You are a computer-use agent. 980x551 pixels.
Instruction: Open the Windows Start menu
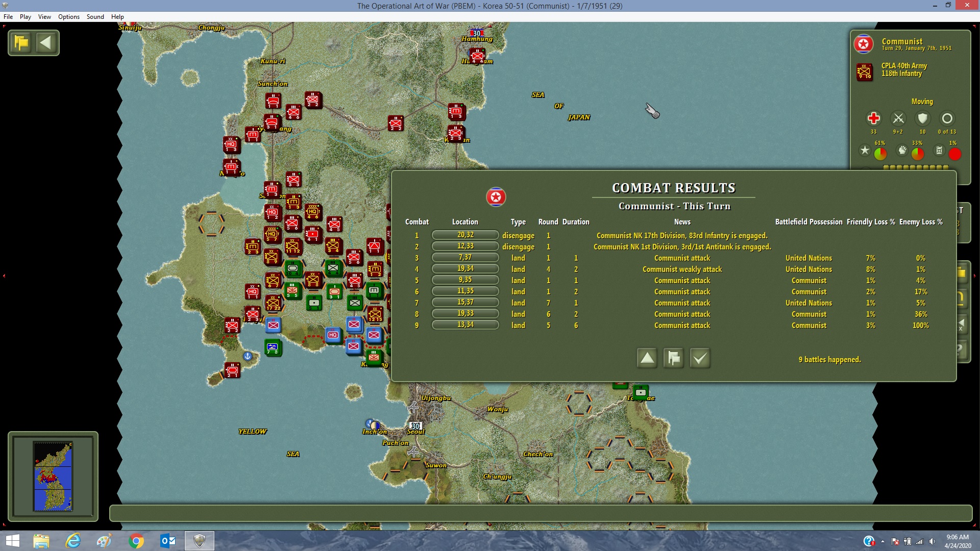[x=13, y=541]
